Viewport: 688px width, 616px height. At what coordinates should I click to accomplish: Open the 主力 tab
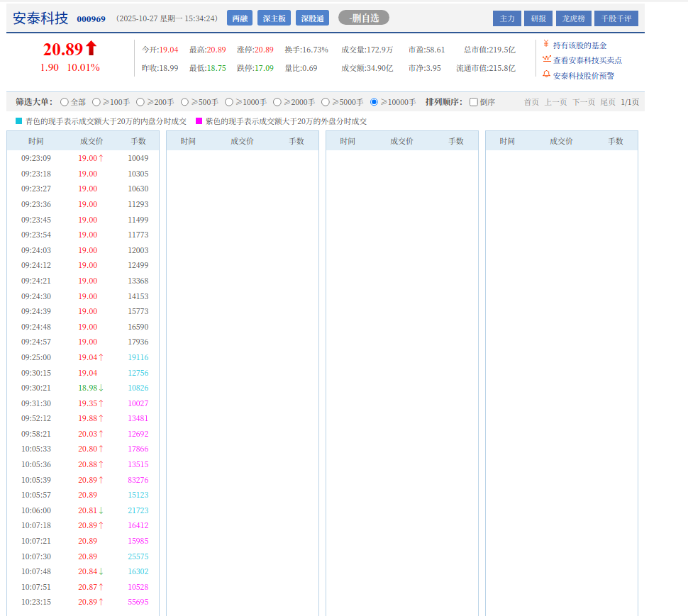point(507,18)
